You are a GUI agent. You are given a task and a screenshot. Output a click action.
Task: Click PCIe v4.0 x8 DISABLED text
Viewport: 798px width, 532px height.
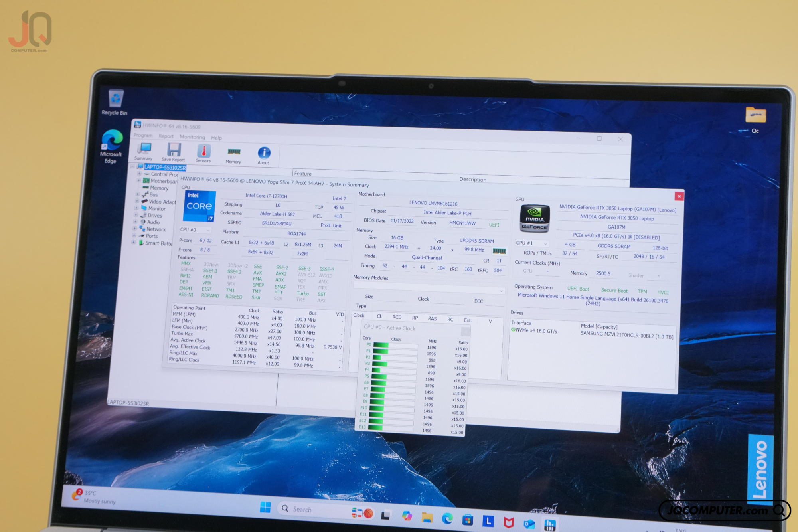[616, 237]
